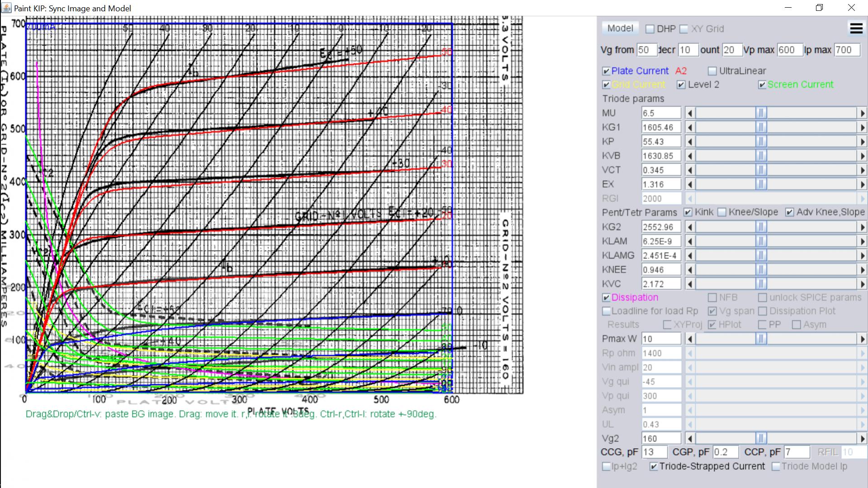The height and width of the screenshot is (488, 868).
Task: Click the CGP pF input field
Action: click(726, 452)
